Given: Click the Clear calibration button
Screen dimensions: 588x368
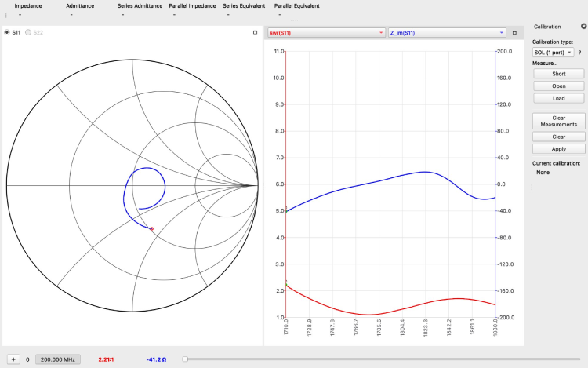Looking at the screenshot, I should click(558, 137).
